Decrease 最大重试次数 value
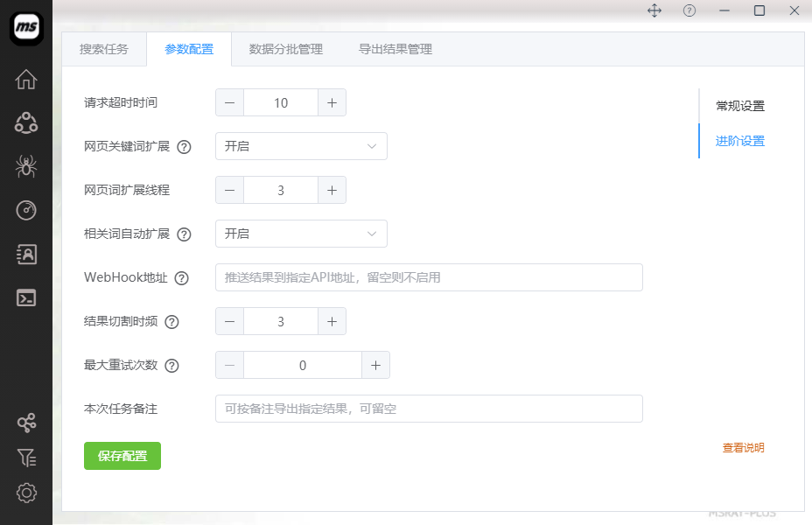Viewport: 812px width, 525px height. 229,365
